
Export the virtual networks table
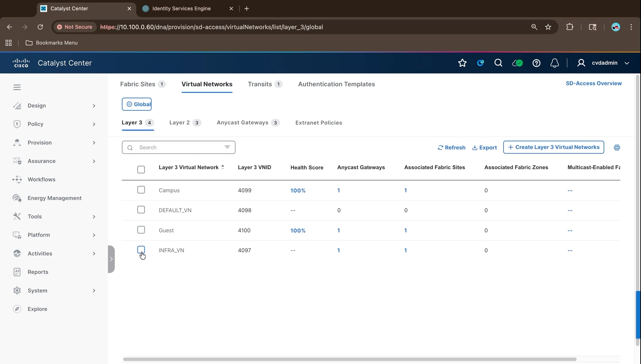(484, 148)
